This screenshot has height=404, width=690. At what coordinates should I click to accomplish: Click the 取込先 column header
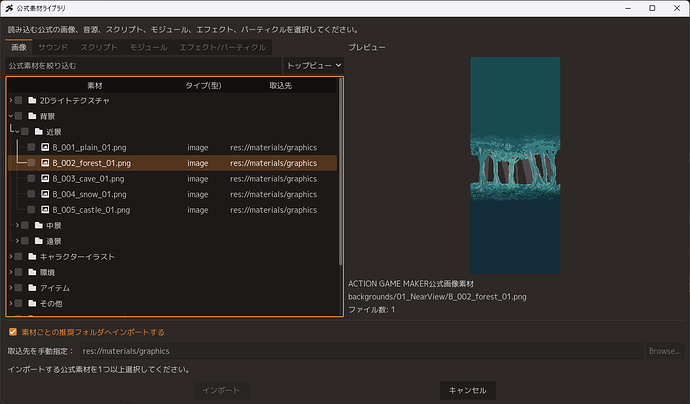pos(281,85)
